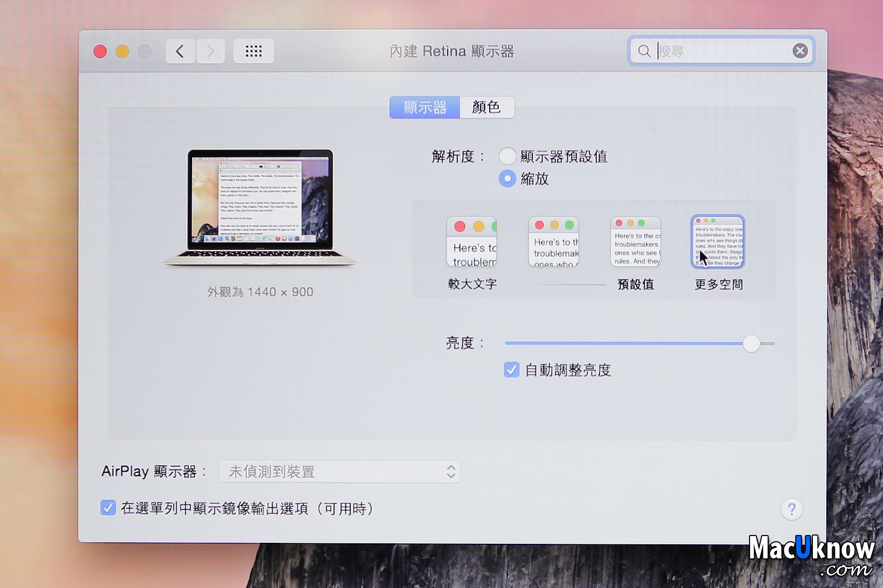Switch to the 顯示器 display tab
The width and height of the screenshot is (883, 588).
click(425, 107)
